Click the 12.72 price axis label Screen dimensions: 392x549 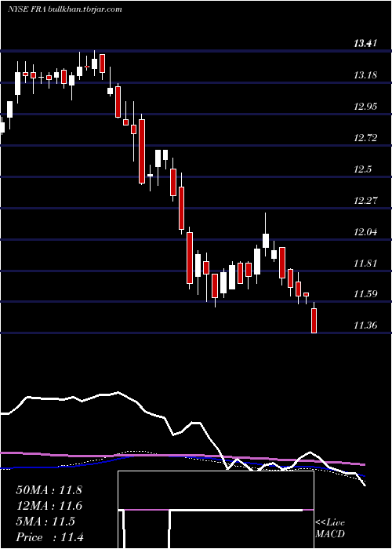point(365,138)
